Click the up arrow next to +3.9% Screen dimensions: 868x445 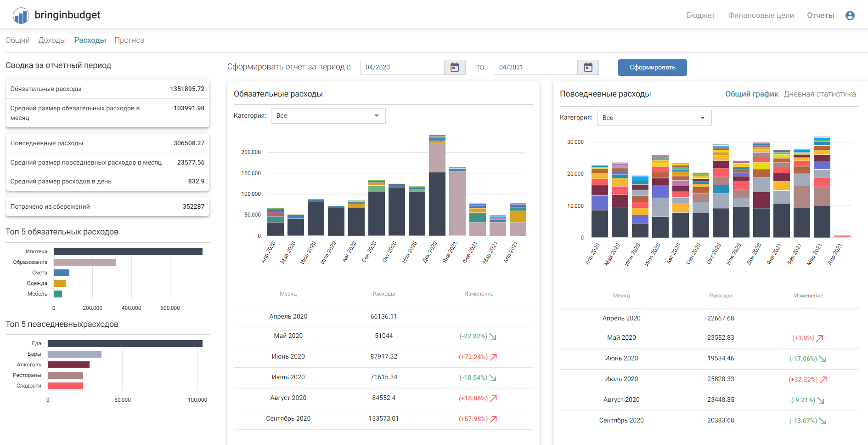(x=820, y=338)
